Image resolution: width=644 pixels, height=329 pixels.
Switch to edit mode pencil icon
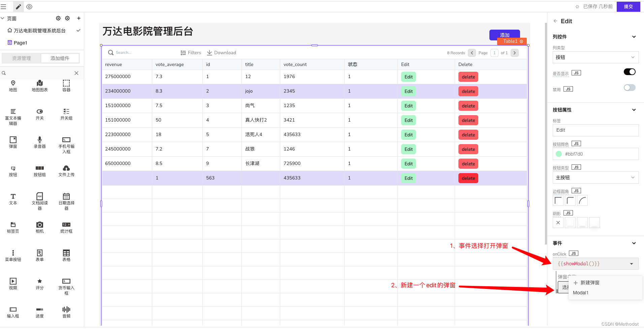[19, 7]
